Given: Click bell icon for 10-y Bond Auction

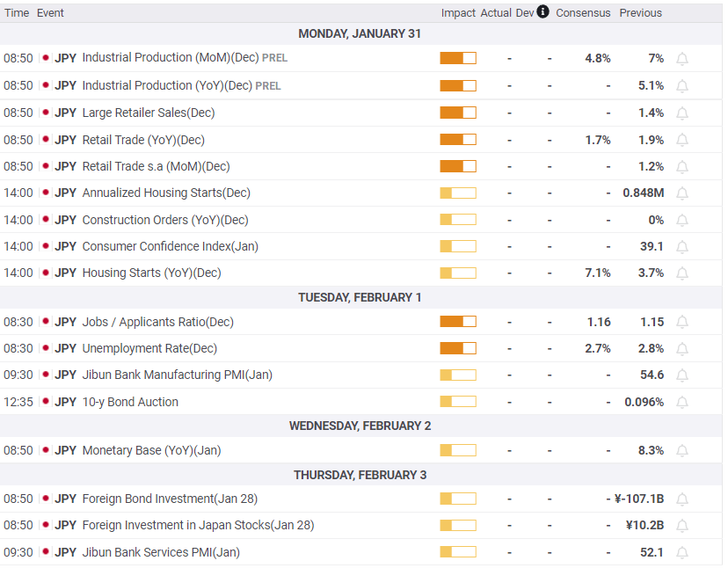Looking at the screenshot, I should point(682,403).
